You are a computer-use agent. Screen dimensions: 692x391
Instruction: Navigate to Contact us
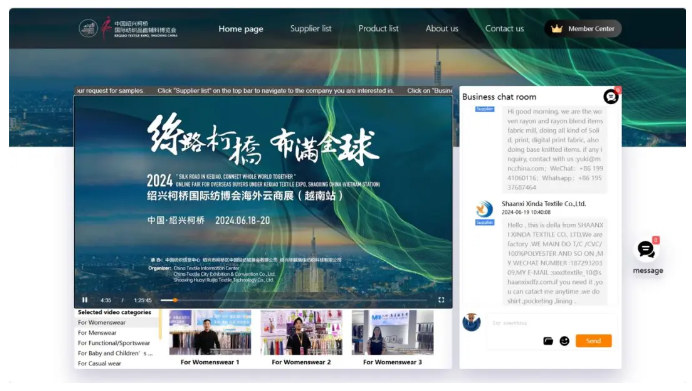coord(504,29)
